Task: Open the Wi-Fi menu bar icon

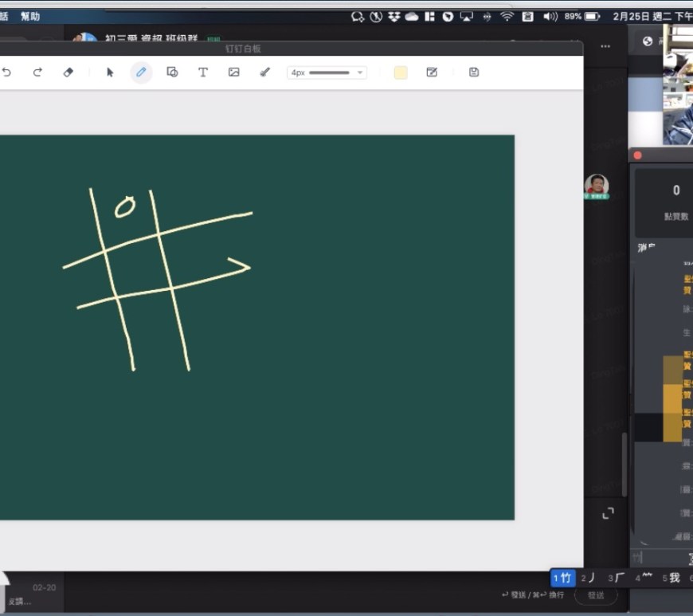Action: [x=507, y=17]
